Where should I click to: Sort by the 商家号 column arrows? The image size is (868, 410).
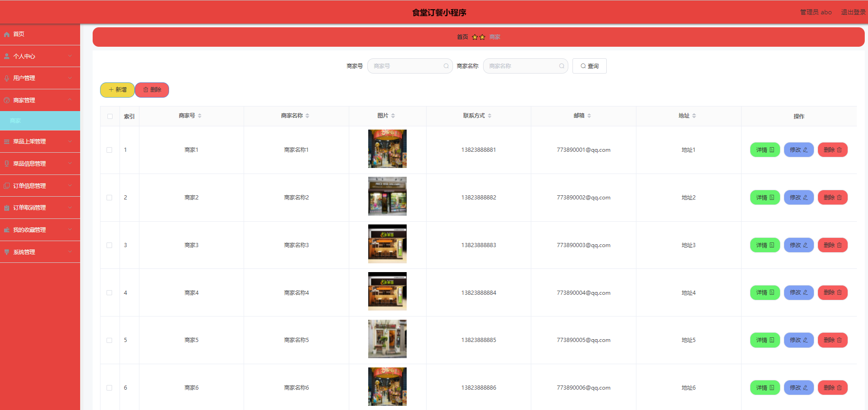pos(200,116)
